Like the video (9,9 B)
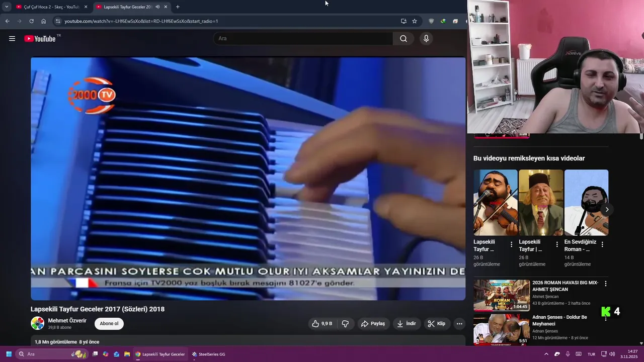The width and height of the screenshot is (644, 362). 322,324
